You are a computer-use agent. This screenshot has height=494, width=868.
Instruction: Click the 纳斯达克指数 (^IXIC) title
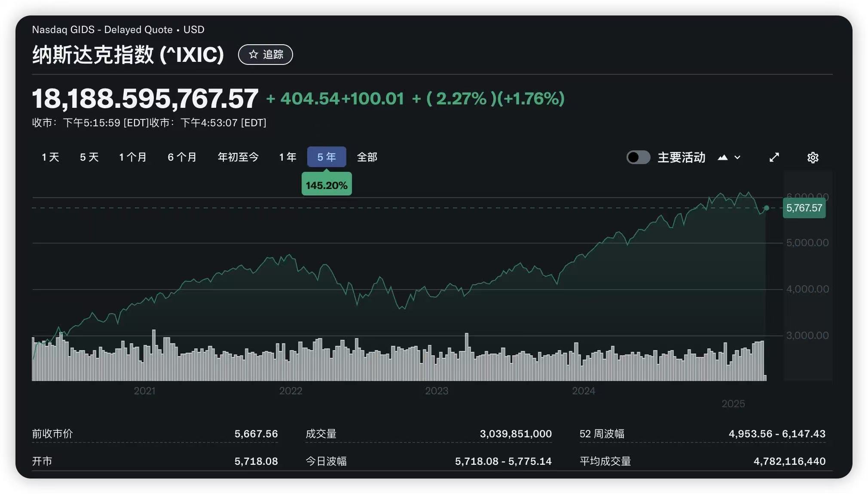click(128, 55)
